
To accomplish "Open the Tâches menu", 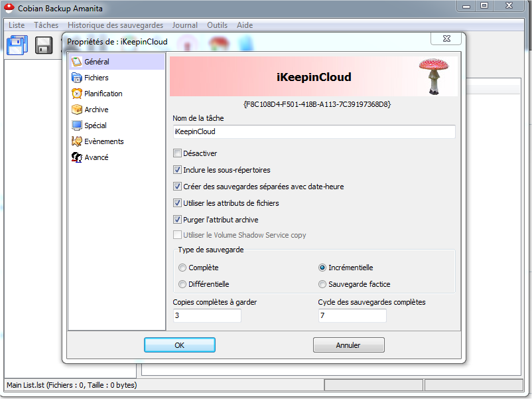I will click(46, 25).
